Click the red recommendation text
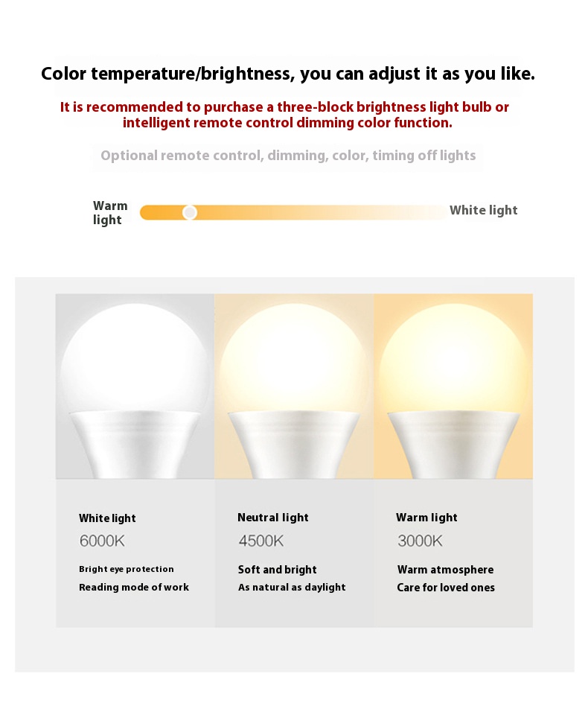The width and height of the screenshot is (588, 709). 285,115
